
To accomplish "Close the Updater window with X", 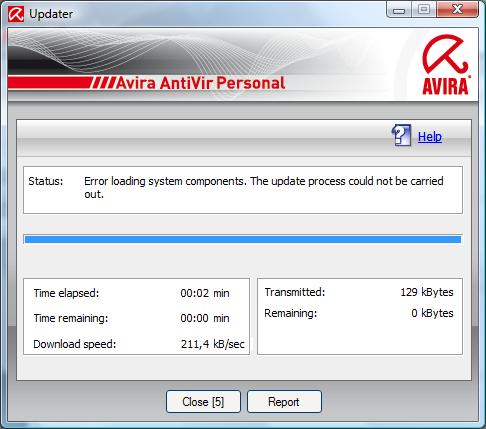I will click(x=457, y=9).
